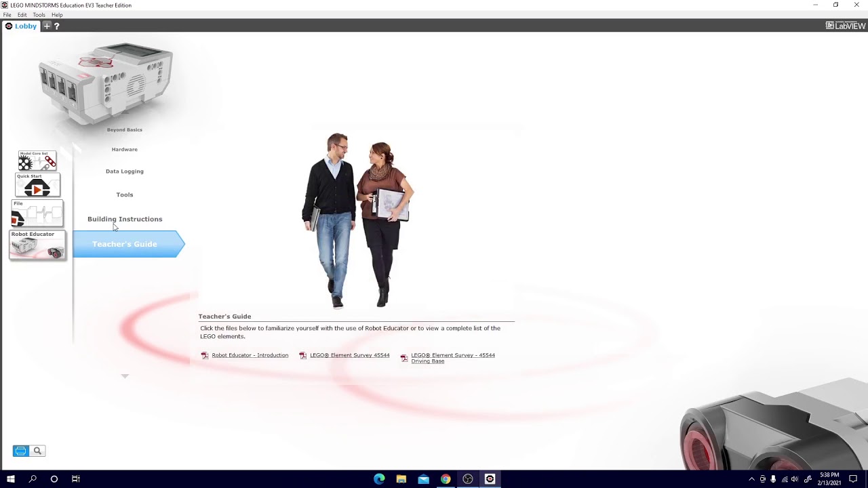Image resolution: width=868 pixels, height=488 pixels.
Task: Open Windows Start menu
Action: point(11,479)
